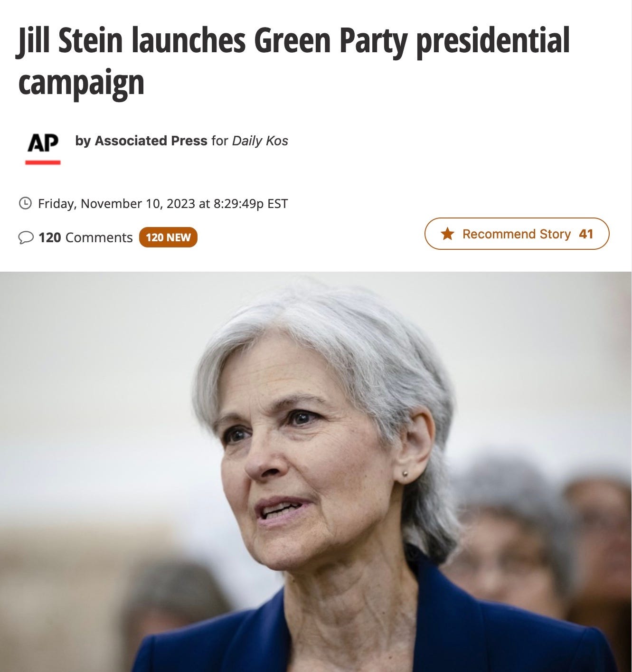View the 120 Comments link

point(85,237)
